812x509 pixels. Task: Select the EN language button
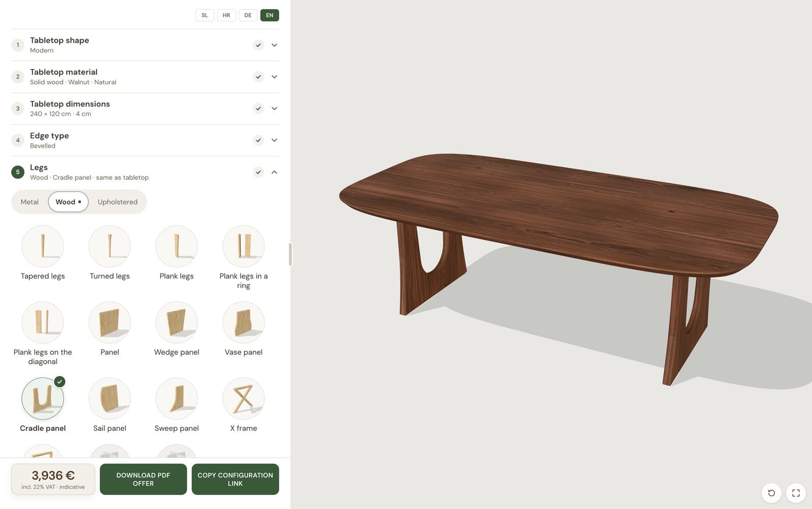click(269, 15)
